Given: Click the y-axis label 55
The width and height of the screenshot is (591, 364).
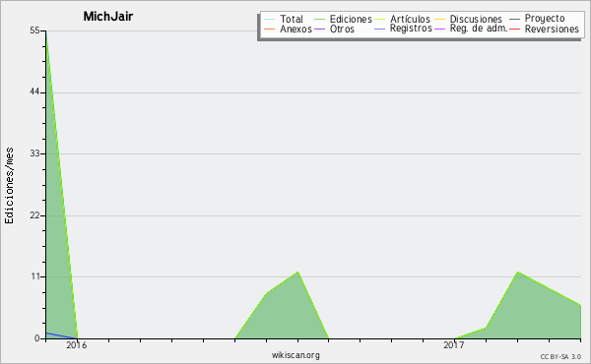Looking at the screenshot, I should (x=34, y=30).
